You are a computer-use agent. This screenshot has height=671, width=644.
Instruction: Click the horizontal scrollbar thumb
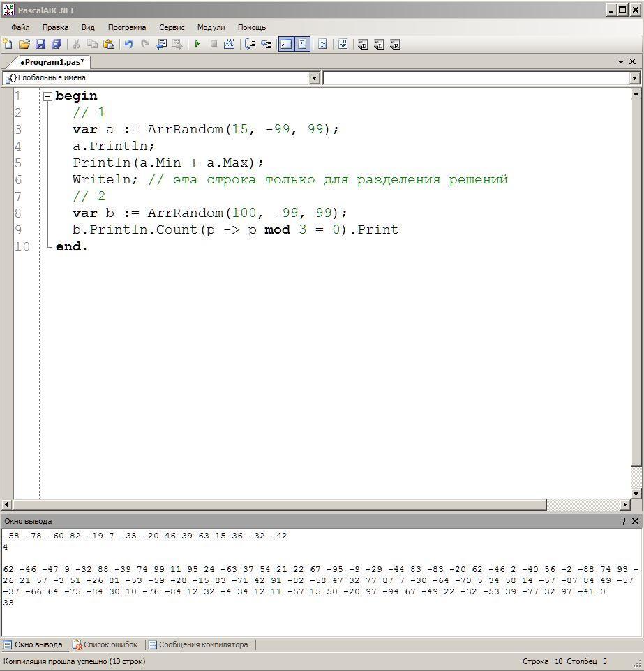[x=279, y=504]
